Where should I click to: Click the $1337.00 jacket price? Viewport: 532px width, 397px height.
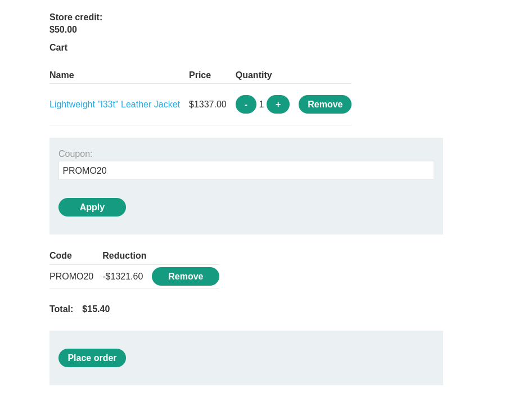[208, 105]
